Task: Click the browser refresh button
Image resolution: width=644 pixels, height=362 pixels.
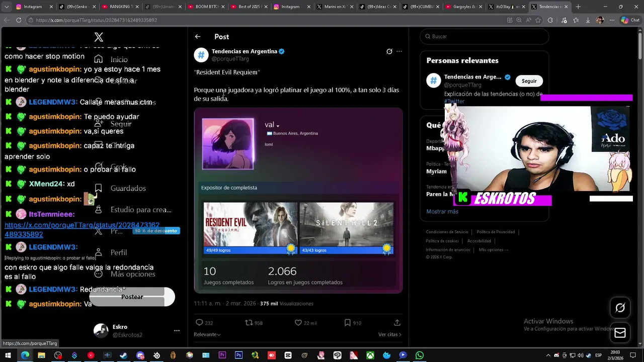Action: coord(19,20)
